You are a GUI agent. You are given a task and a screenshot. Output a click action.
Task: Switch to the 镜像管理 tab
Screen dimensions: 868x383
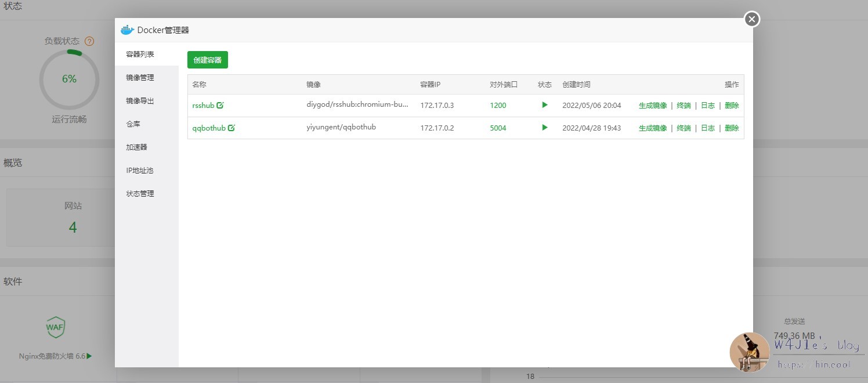coord(140,78)
